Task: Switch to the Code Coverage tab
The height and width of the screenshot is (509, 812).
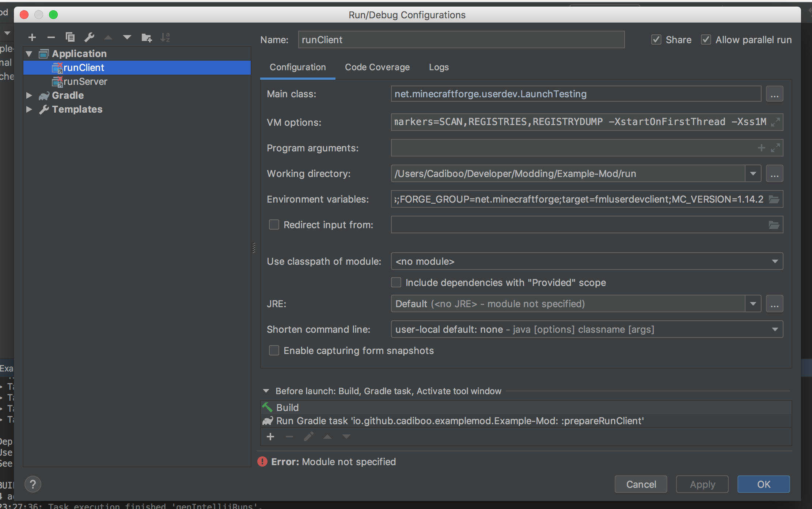Action: (377, 67)
